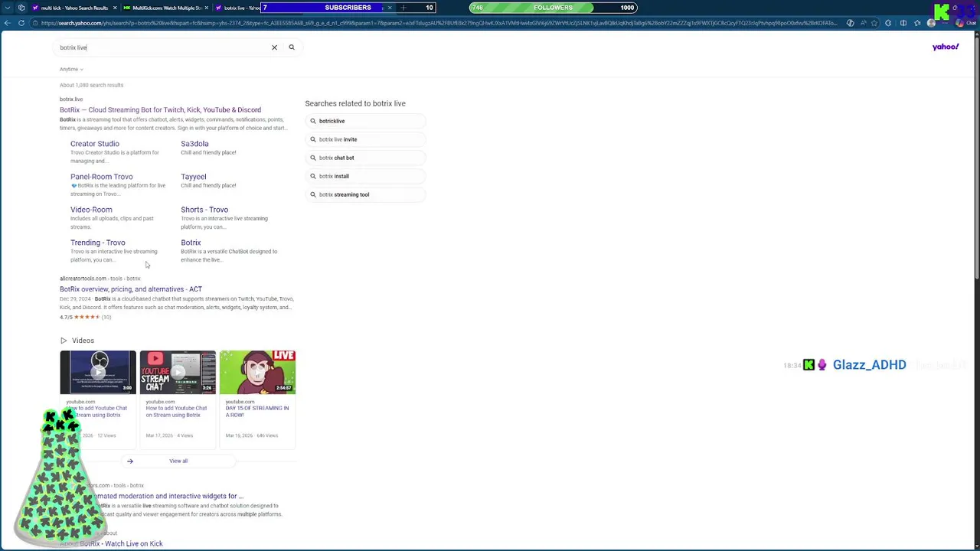This screenshot has width=980, height=551.
Task: Open the Video-Room sitelink
Action: (91, 210)
